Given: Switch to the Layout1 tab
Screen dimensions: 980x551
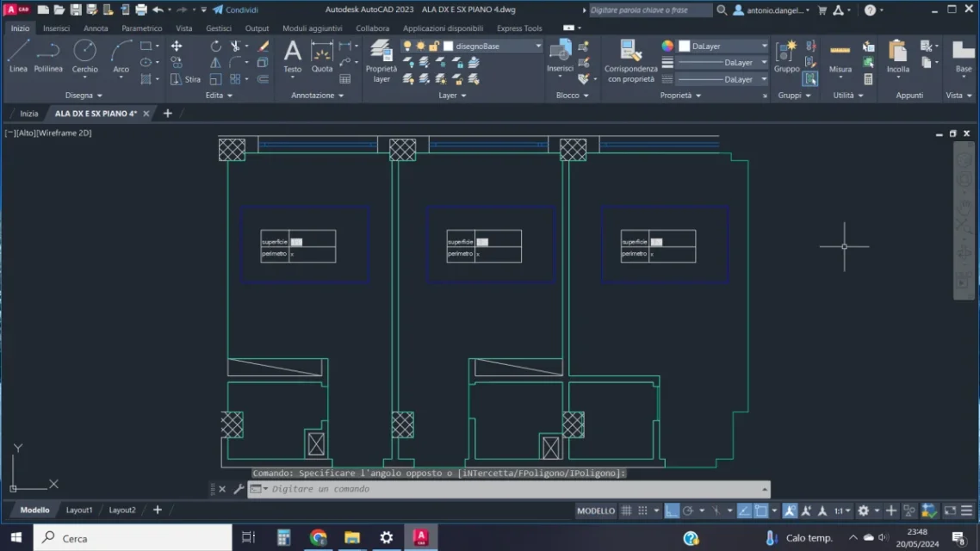Looking at the screenshot, I should coord(79,510).
